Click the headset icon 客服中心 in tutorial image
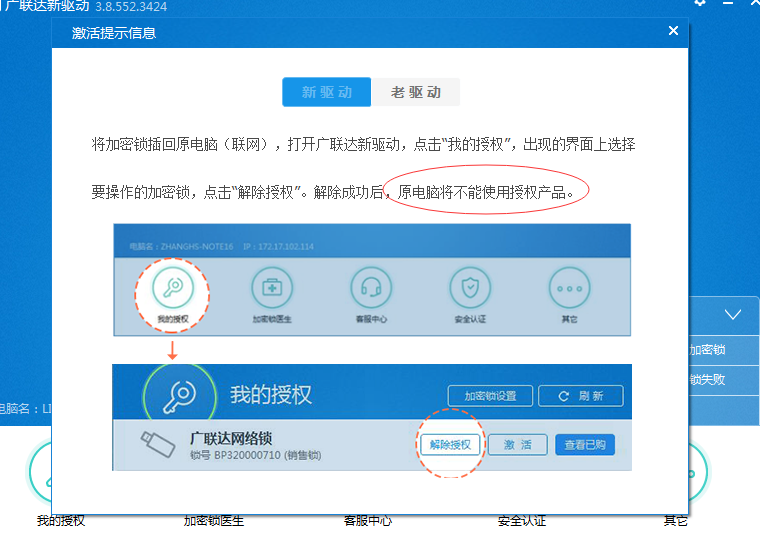760x540 pixels. coord(371,287)
